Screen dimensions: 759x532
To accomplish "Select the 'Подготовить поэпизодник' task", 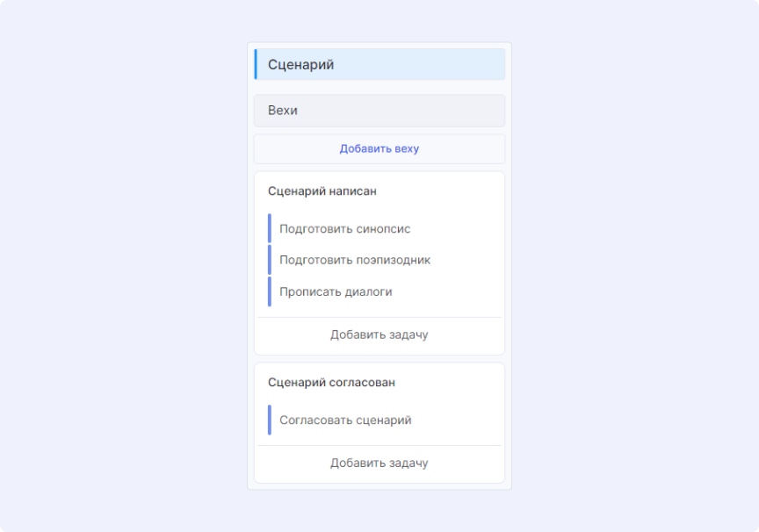I will point(355,260).
